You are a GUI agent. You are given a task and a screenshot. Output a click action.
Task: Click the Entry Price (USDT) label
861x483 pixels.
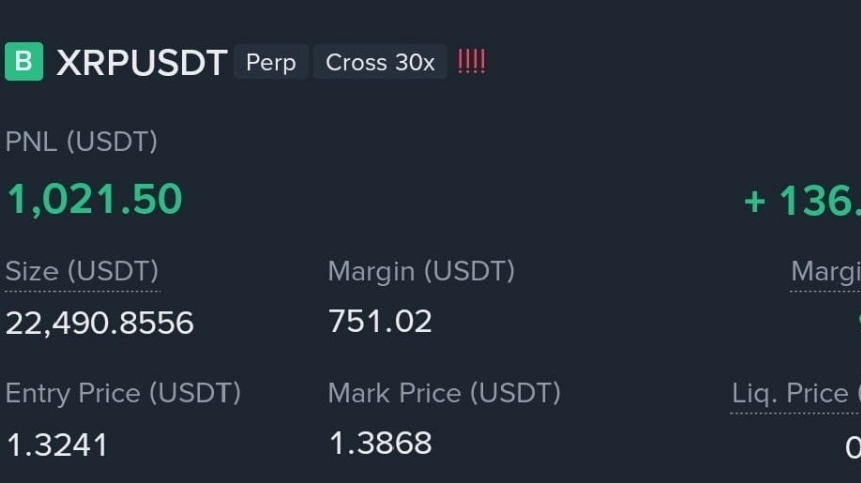point(123,393)
